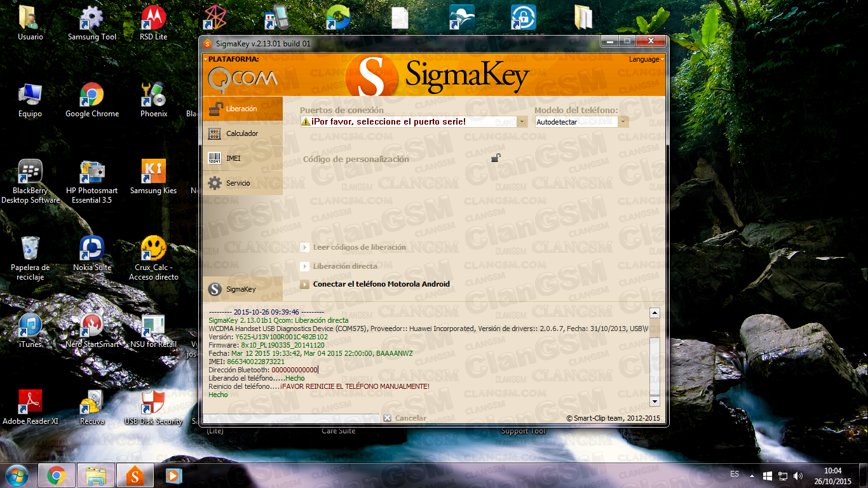Open the Servicio tab

pyautogui.click(x=243, y=183)
